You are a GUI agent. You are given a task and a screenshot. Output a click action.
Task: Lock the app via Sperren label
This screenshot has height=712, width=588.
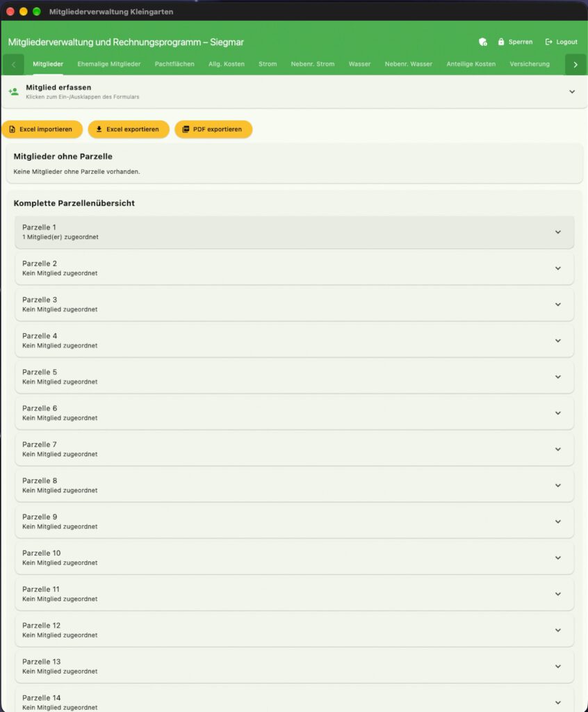pyautogui.click(x=521, y=42)
